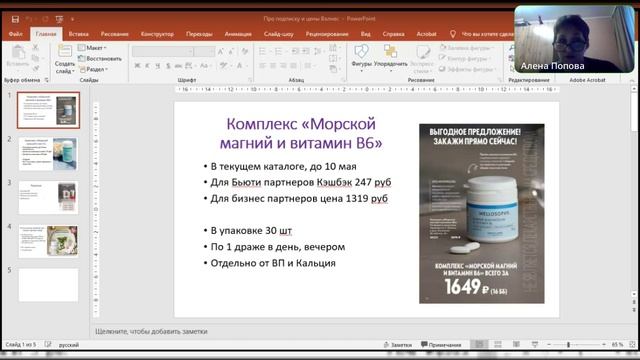Switch to the Рецензирование tab
640x360 pixels.
click(x=327, y=34)
